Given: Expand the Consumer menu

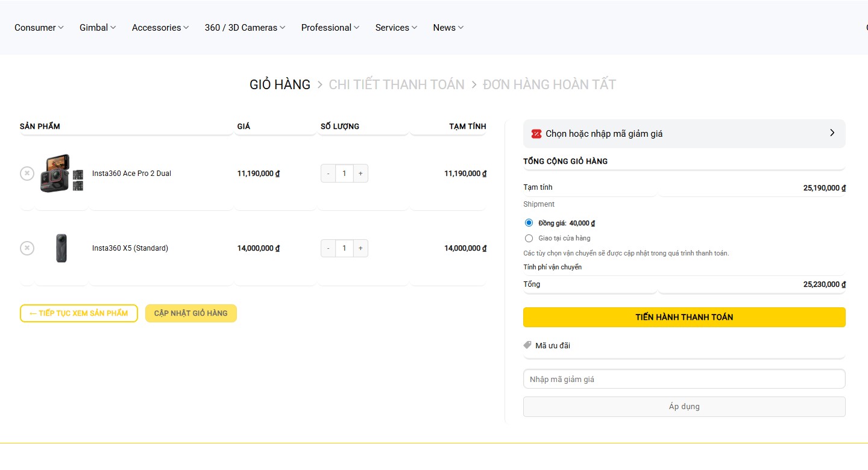Looking at the screenshot, I should [x=39, y=28].
